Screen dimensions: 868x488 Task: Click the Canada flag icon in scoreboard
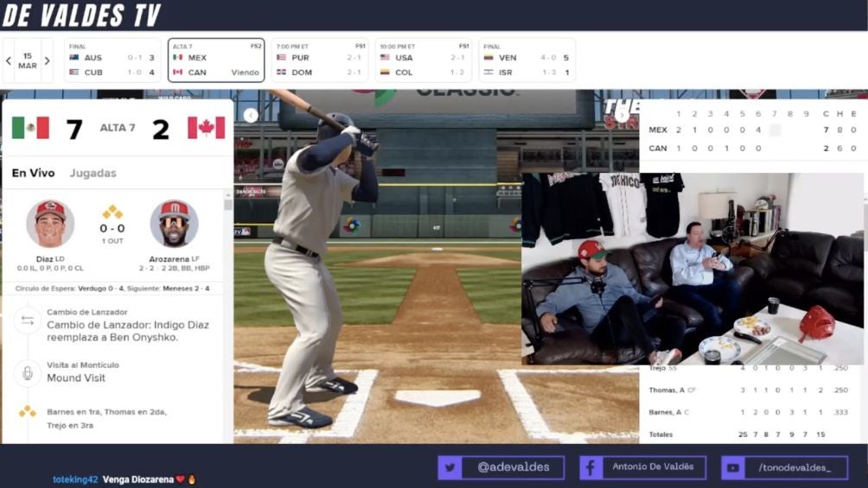click(206, 128)
